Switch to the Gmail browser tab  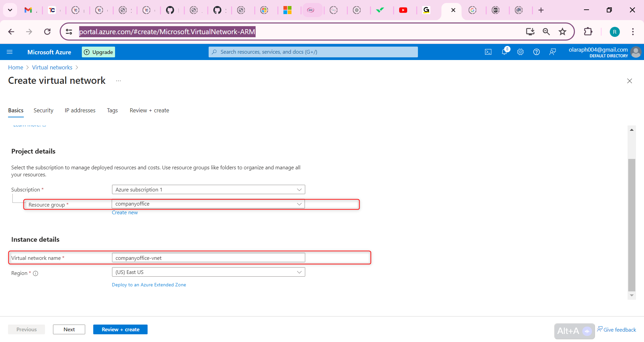point(29,10)
